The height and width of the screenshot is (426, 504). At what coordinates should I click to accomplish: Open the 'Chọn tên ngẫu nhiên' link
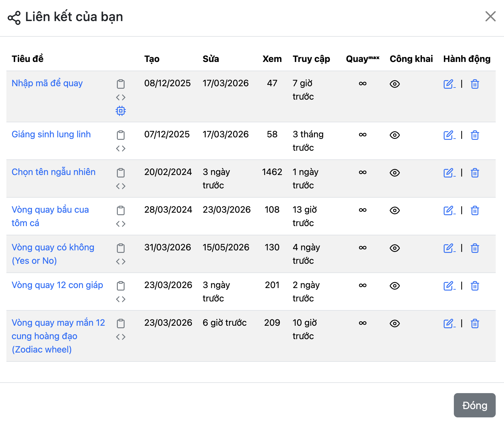(54, 172)
